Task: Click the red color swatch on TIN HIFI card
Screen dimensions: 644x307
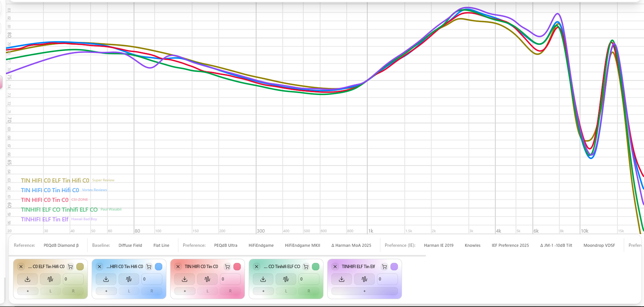Action: click(237, 267)
